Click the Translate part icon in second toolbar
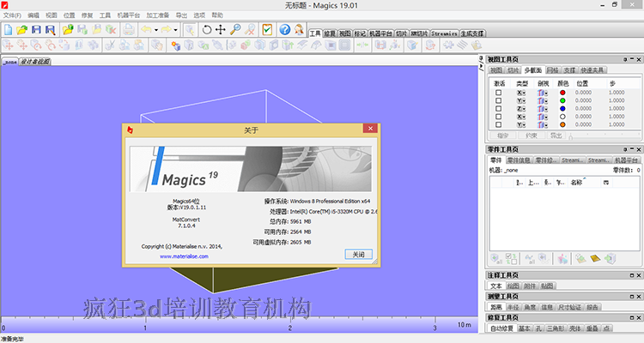This screenshot has height=343, width=644. click(9, 45)
